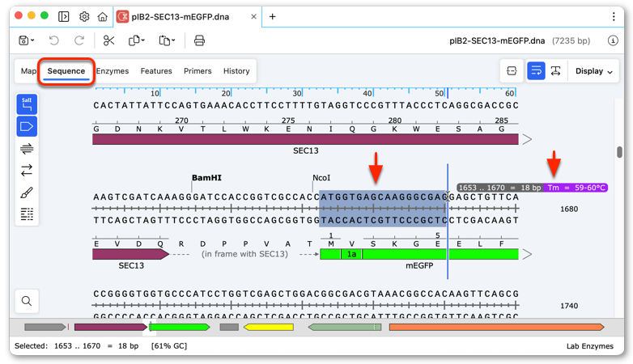The height and width of the screenshot is (364, 633).
Task: Click the BamHI enzyme site label
Action: tap(206, 178)
